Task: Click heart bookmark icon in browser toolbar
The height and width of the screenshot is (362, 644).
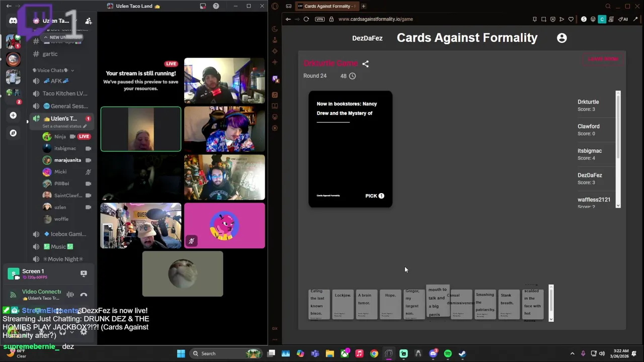Action: (571, 19)
